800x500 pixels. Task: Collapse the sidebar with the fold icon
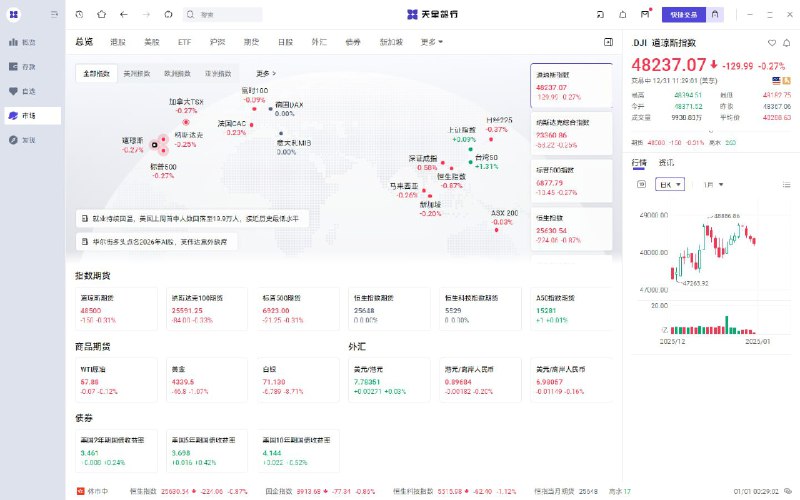[x=54, y=14]
